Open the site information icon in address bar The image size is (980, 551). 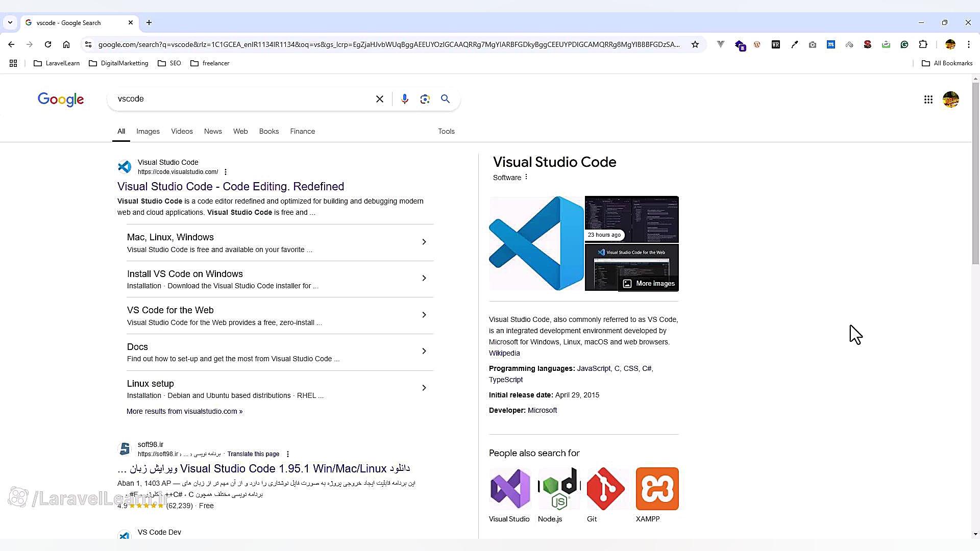coord(88,45)
